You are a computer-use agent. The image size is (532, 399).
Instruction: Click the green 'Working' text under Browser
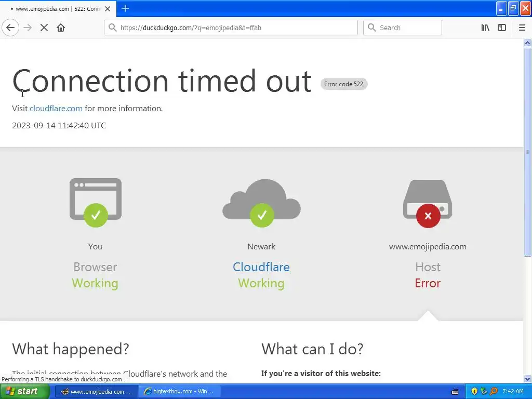coord(95,283)
